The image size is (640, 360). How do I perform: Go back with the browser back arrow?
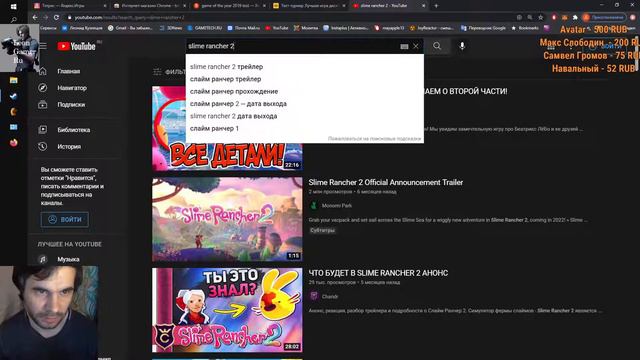[x=35, y=17]
